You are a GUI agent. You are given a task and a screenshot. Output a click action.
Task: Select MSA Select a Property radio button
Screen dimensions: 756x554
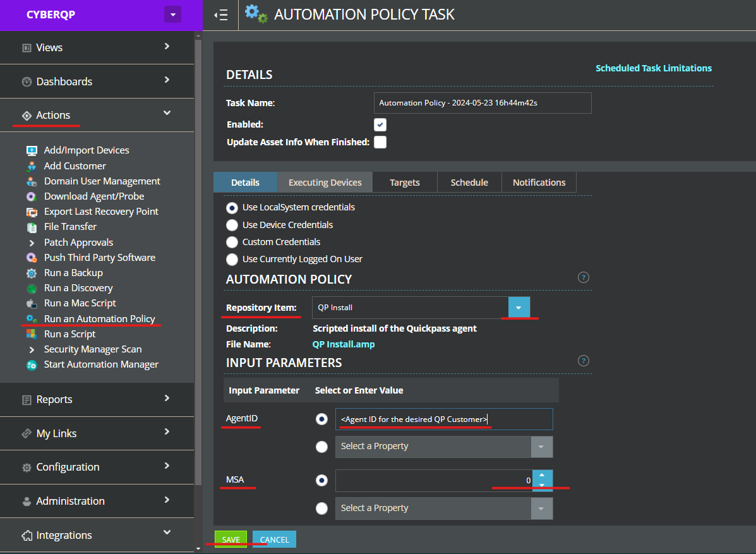[321, 509]
